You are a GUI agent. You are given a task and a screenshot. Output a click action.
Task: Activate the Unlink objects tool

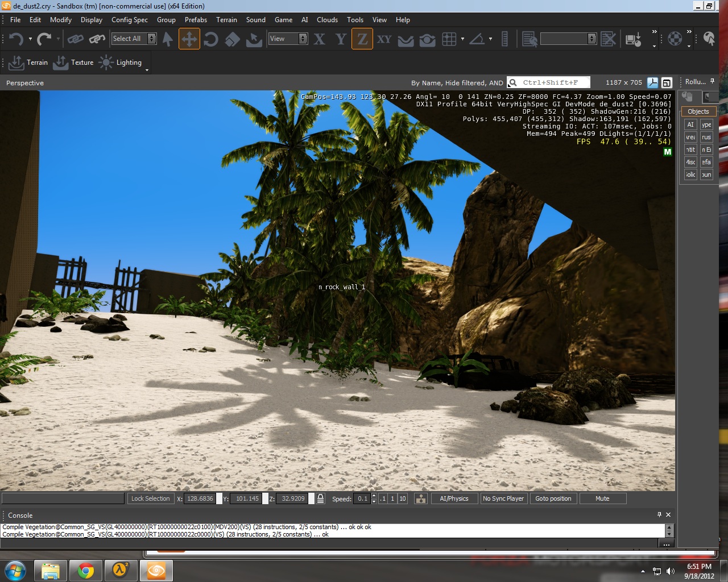pyautogui.click(x=97, y=39)
